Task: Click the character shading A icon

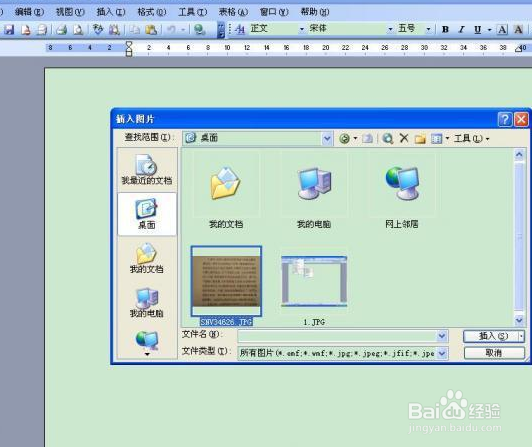Action: pos(518,30)
